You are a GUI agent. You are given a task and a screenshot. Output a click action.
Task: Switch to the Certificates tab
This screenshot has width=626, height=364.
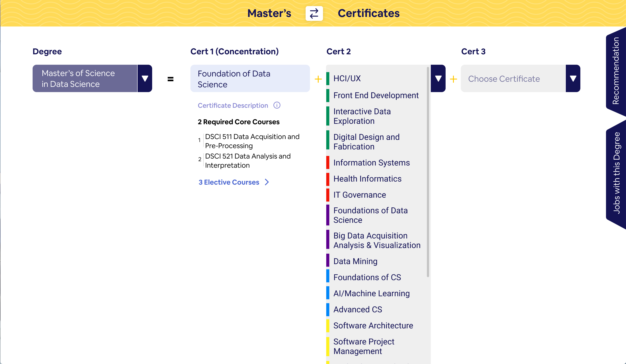[x=368, y=13]
